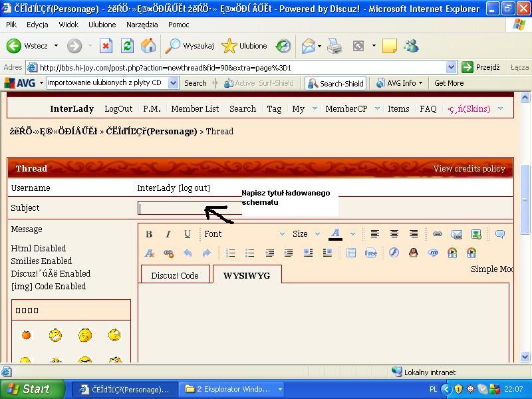Click the Member List link

(195, 108)
